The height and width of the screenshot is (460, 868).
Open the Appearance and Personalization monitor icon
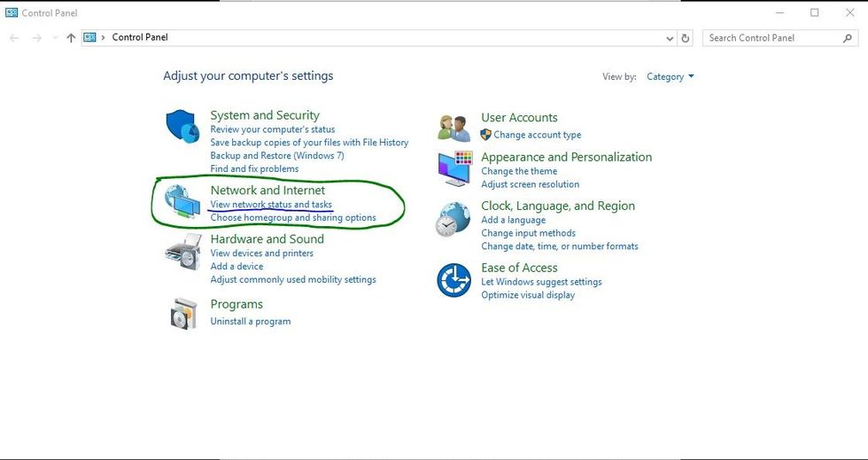coord(454,168)
